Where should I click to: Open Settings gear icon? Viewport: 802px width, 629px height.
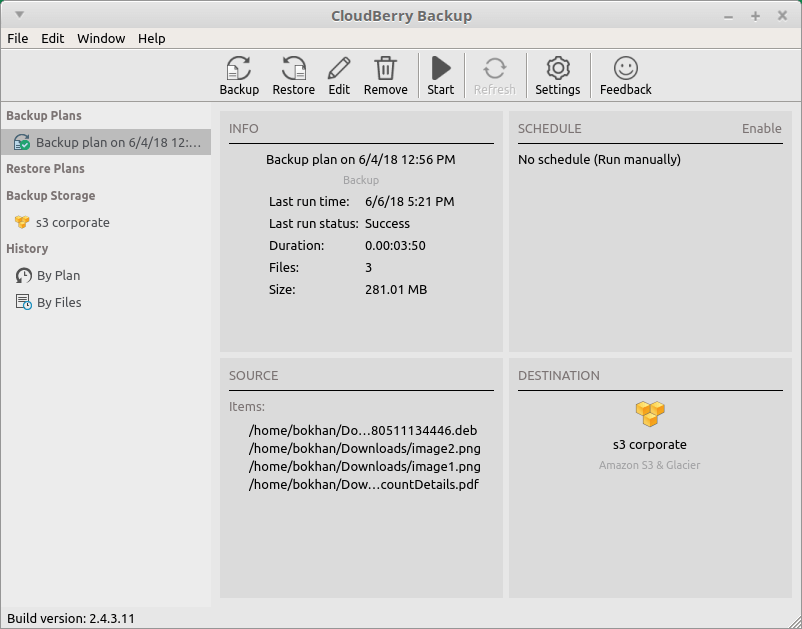[557, 69]
